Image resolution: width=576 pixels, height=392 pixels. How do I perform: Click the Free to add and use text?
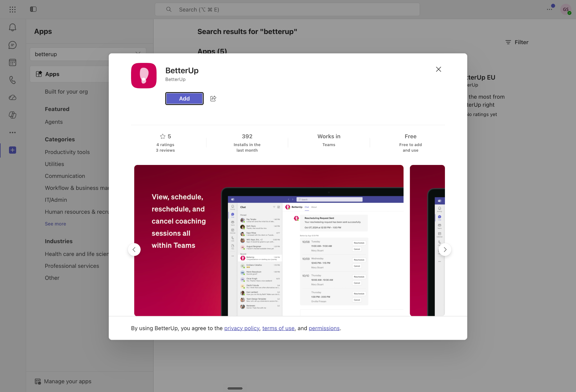click(410, 148)
